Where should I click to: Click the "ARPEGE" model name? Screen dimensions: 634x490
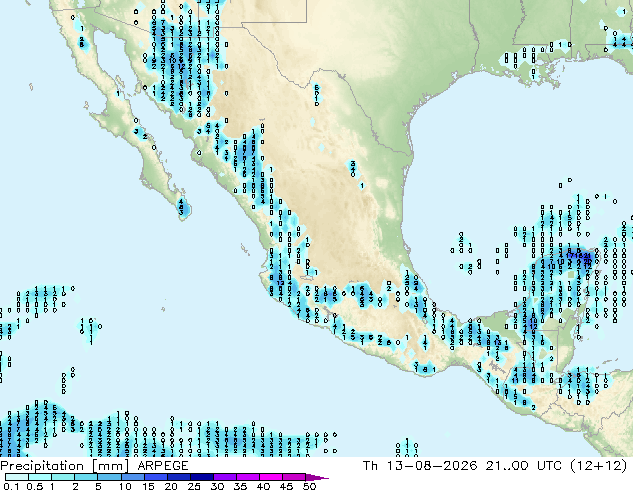(163, 466)
